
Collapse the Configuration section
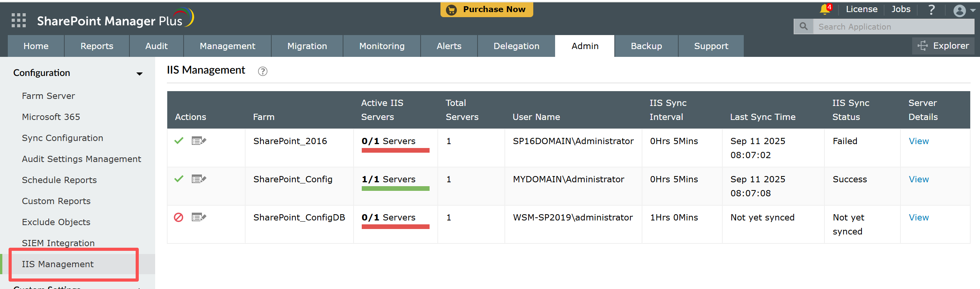coord(139,73)
